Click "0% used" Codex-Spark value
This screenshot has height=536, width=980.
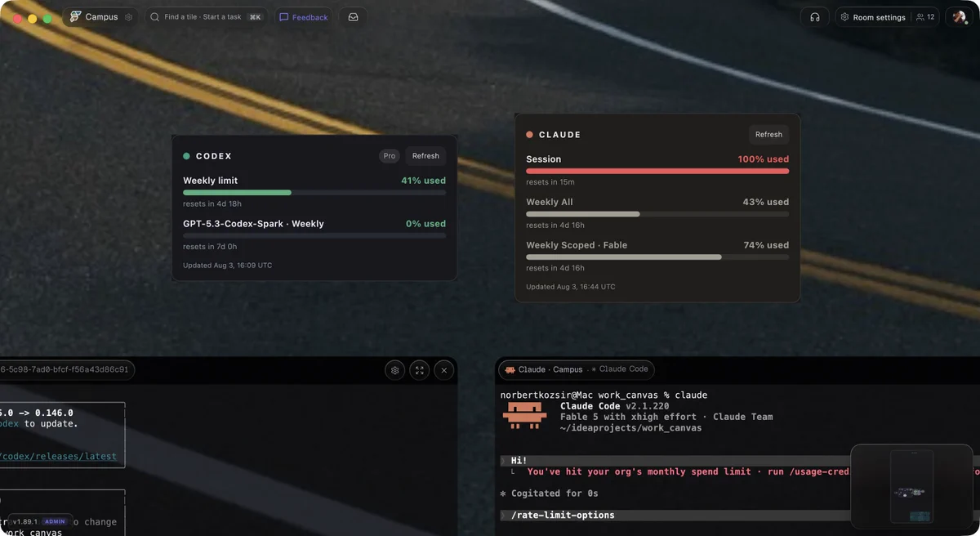pyautogui.click(x=425, y=224)
